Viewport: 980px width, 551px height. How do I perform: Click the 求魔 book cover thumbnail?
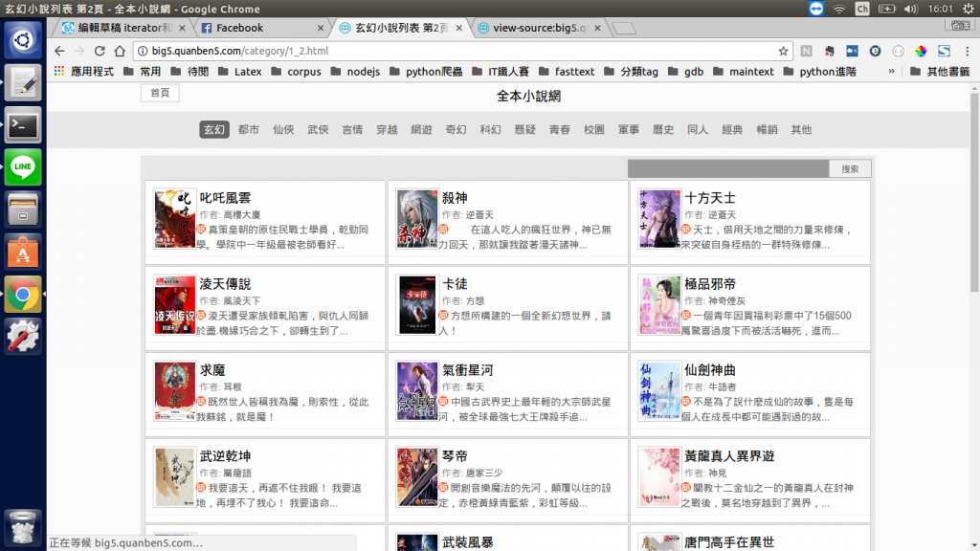coord(174,391)
